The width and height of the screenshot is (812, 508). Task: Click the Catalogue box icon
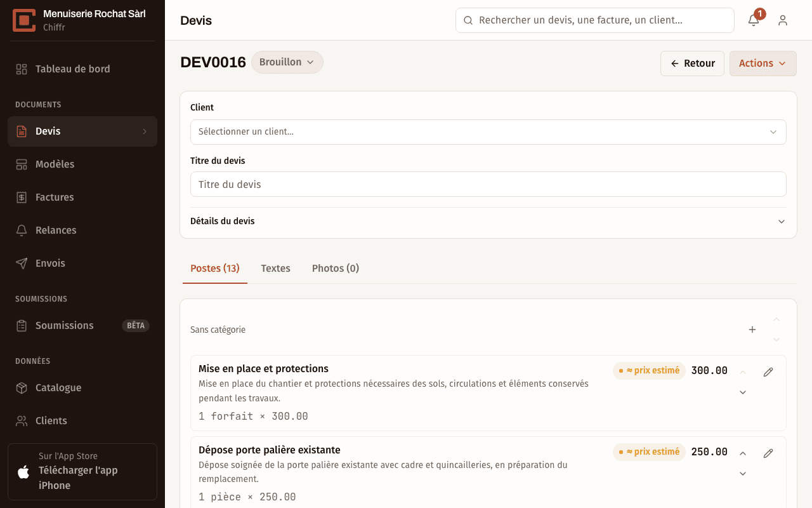[x=22, y=388]
